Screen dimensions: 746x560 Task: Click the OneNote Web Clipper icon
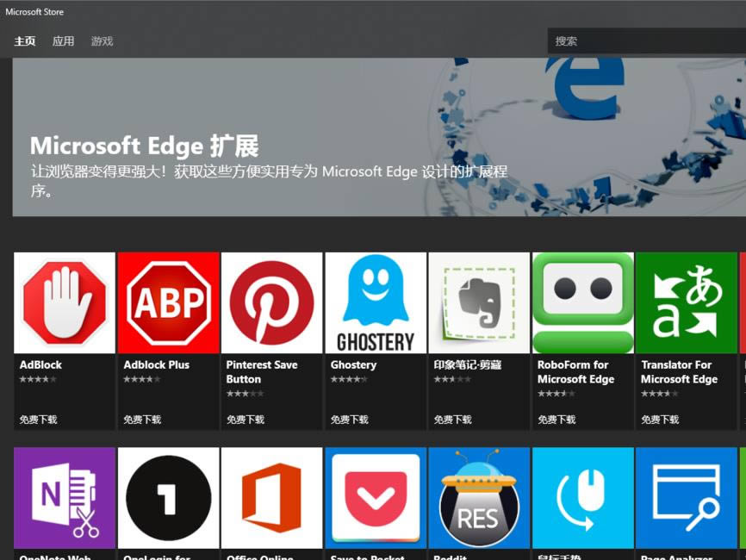[64, 497]
